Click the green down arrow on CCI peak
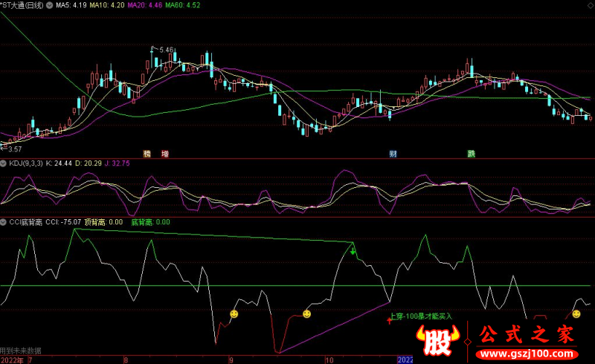The height and width of the screenshot is (364, 595). click(x=353, y=250)
